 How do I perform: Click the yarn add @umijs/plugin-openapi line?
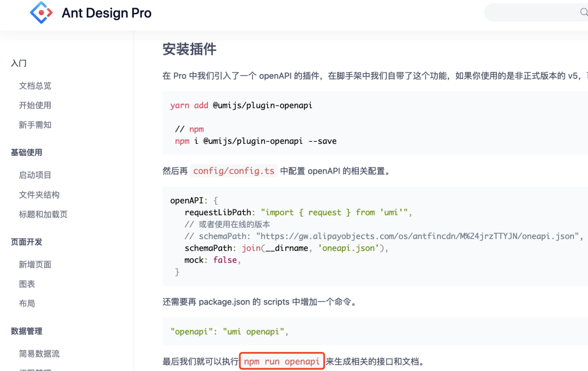point(241,105)
